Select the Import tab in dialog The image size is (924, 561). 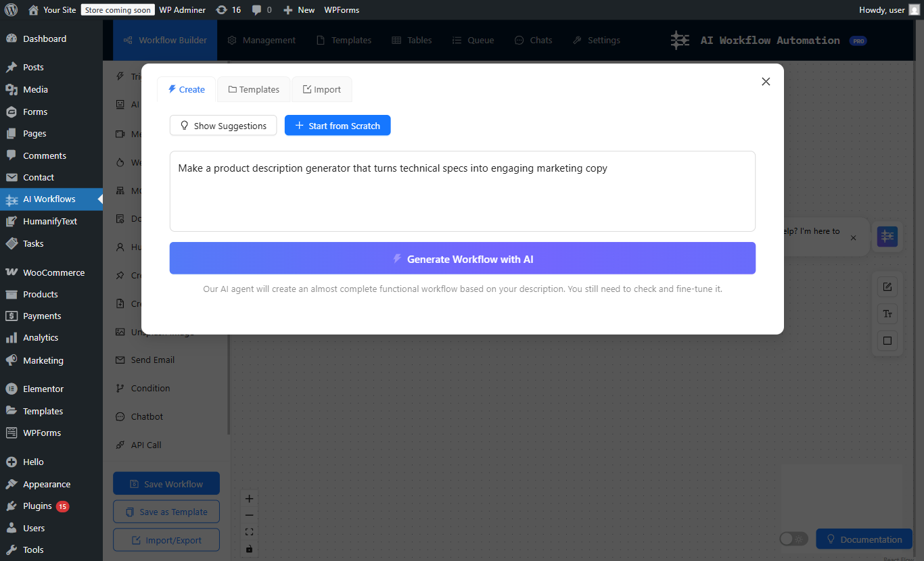click(x=321, y=89)
